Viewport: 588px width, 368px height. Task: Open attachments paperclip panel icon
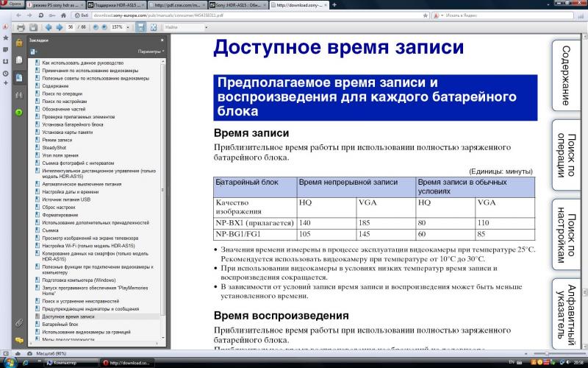(x=19, y=322)
